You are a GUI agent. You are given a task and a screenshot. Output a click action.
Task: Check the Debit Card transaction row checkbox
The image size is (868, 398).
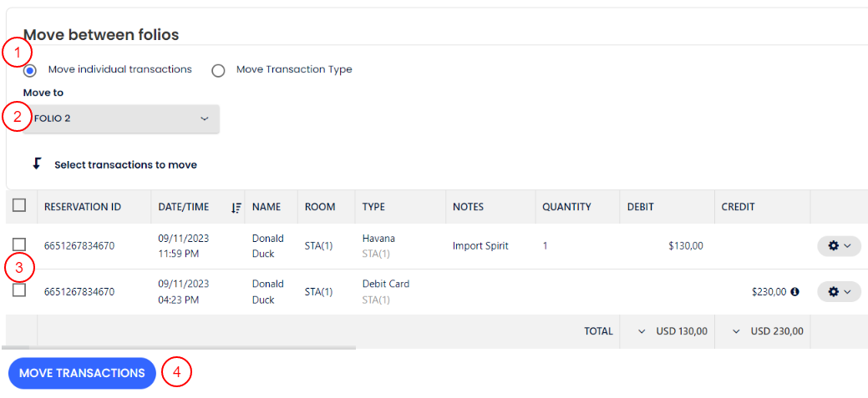19,290
